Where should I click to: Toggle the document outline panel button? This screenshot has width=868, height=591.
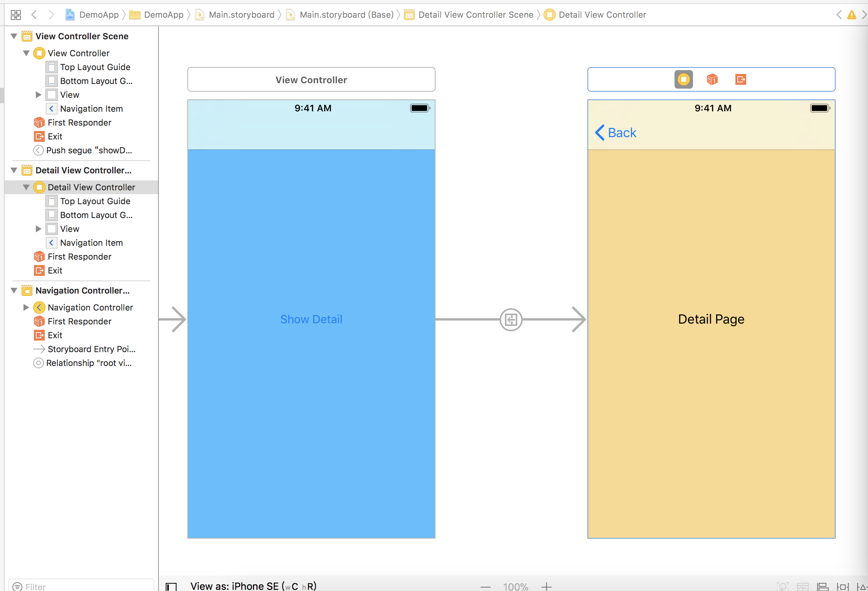171,586
